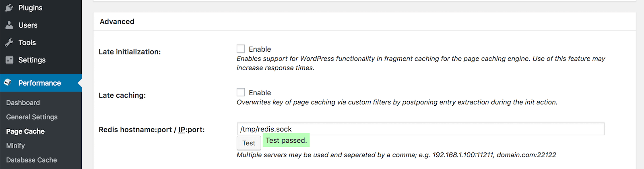Click the Settings sliders icon

click(9, 60)
